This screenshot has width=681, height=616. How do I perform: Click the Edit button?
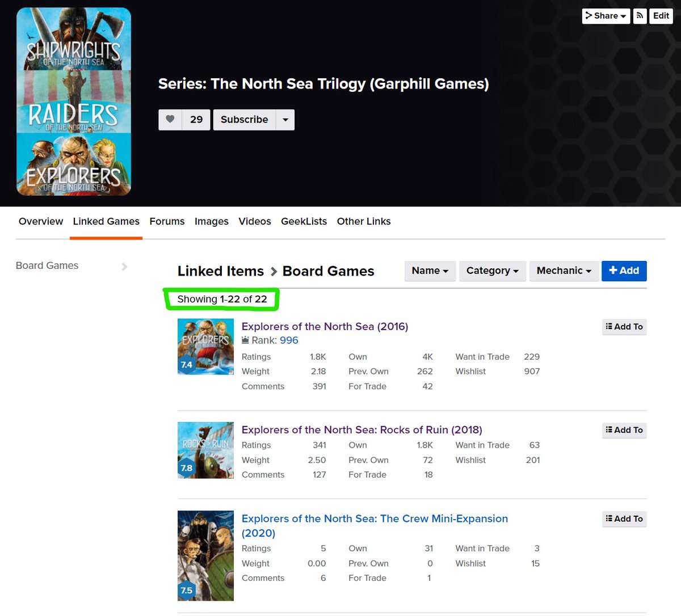(661, 16)
